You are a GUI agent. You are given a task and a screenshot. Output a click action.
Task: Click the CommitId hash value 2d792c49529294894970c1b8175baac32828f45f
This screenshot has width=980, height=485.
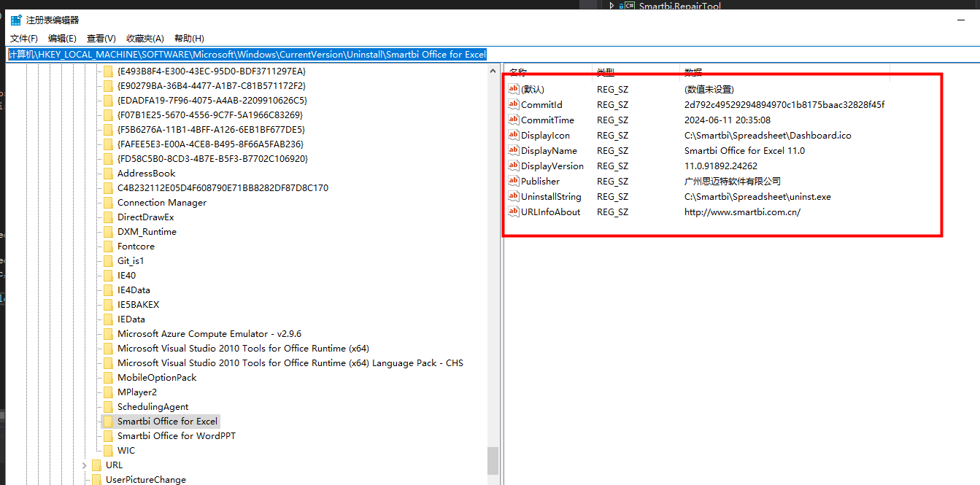pyautogui.click(x=784, y=104)
